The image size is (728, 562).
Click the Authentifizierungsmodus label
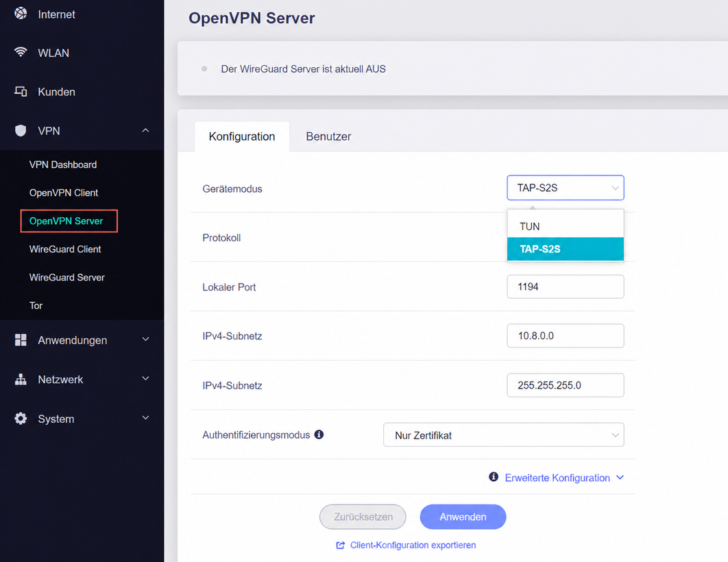(256, 435)
